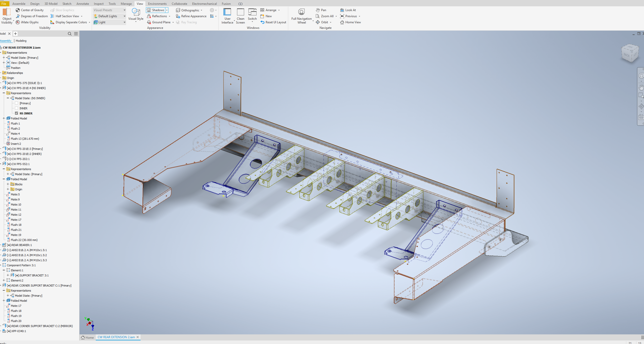Screen dimensions: 644x344
Task: Expand the Element:2 tree node
Action: [4, 280]
